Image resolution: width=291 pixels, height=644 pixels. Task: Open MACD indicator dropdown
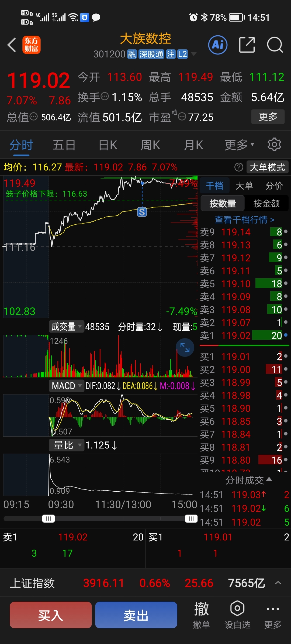[67, 386]
